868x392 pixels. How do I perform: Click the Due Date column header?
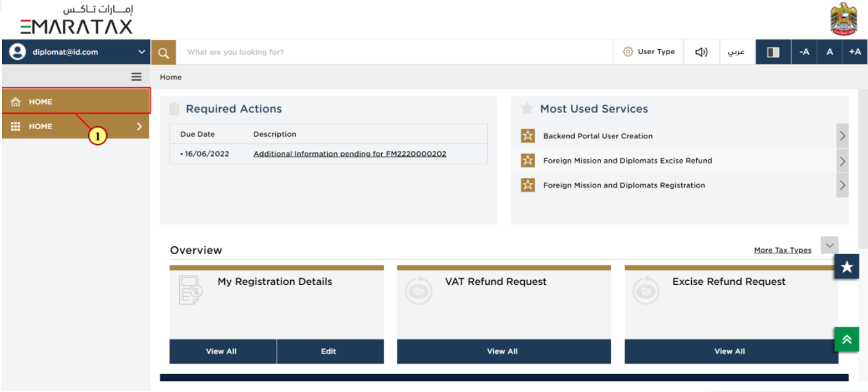[x=198, y=134]
